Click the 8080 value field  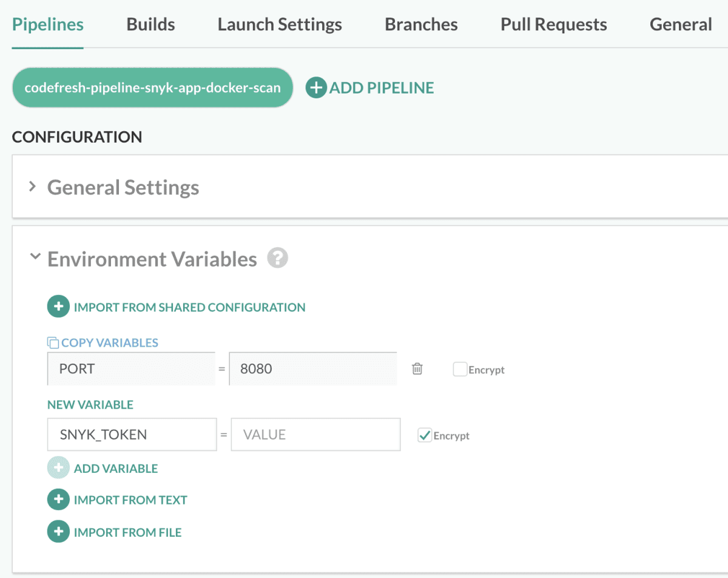(313, 369)
